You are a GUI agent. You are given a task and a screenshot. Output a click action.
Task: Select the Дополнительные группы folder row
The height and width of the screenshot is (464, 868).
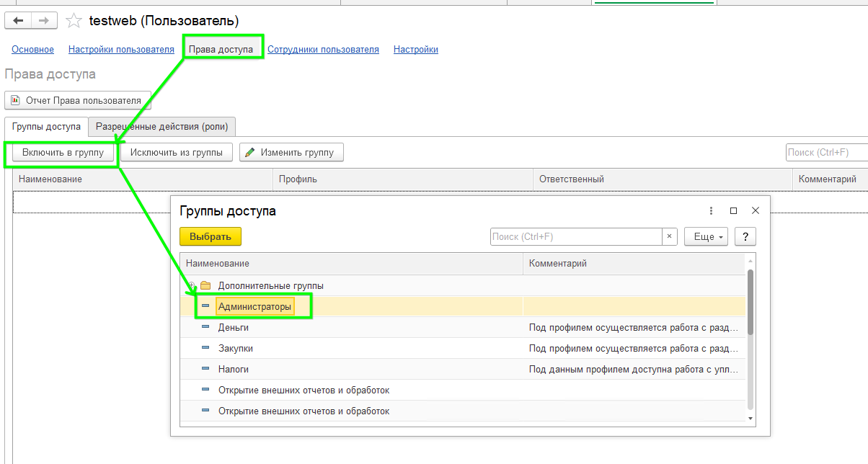[462, 285]
